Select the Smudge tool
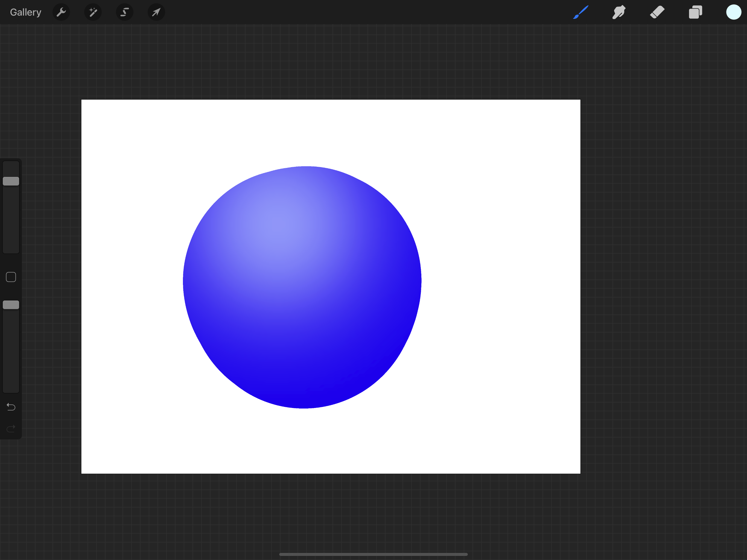 [x=619, y=12]
